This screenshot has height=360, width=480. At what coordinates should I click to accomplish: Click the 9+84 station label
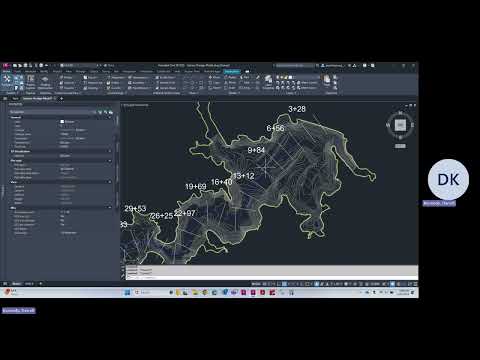pos(256,150)
